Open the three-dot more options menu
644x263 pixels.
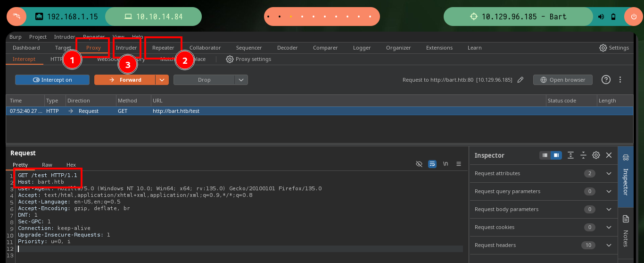coord(620,80)
